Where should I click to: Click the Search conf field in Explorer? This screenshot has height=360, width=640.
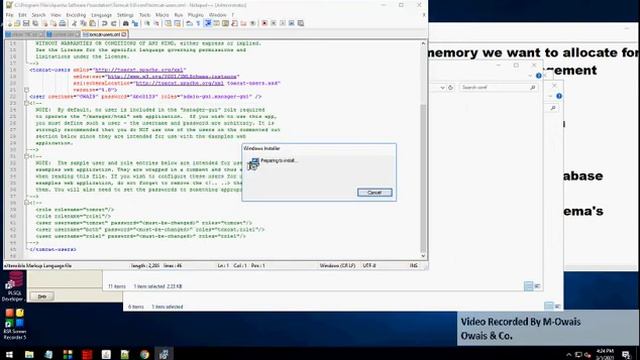tap(498, 88)
